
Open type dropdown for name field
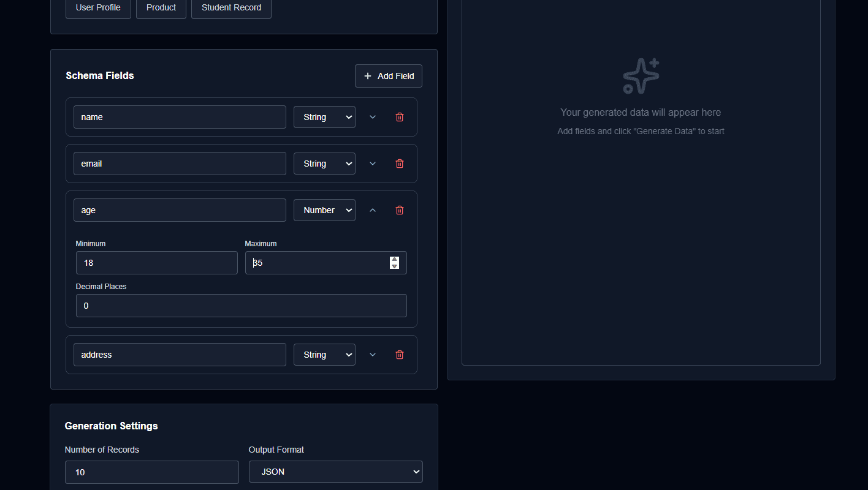pos(324,117)
